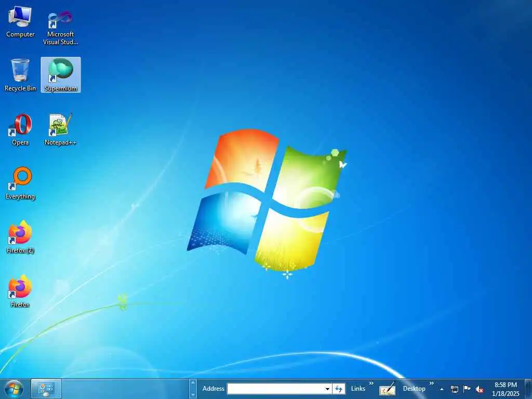
Task: Click the Show desktop button
Action: coord(528,389)
